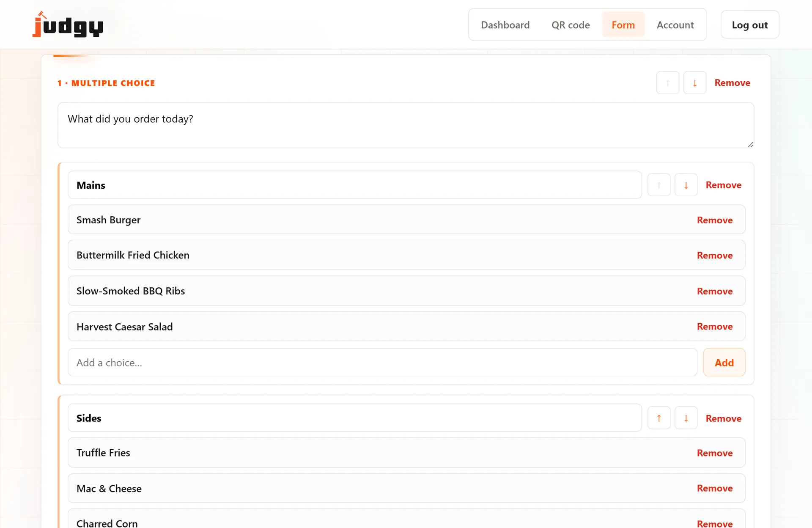Focus the Add a choice field
Viewport: 812px width, 528px height.
tap(382, 362)
